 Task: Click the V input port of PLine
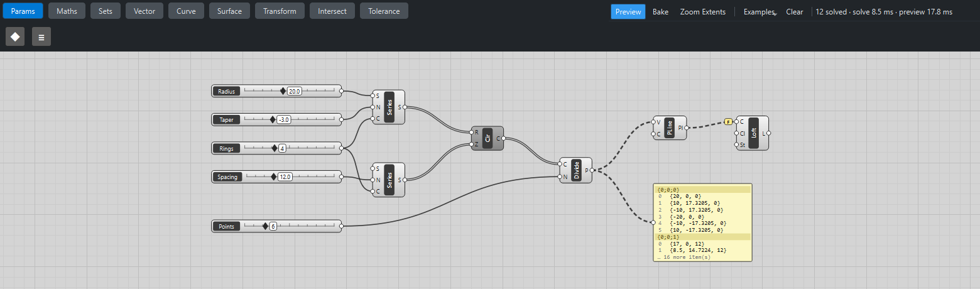[x=654, y=122]
